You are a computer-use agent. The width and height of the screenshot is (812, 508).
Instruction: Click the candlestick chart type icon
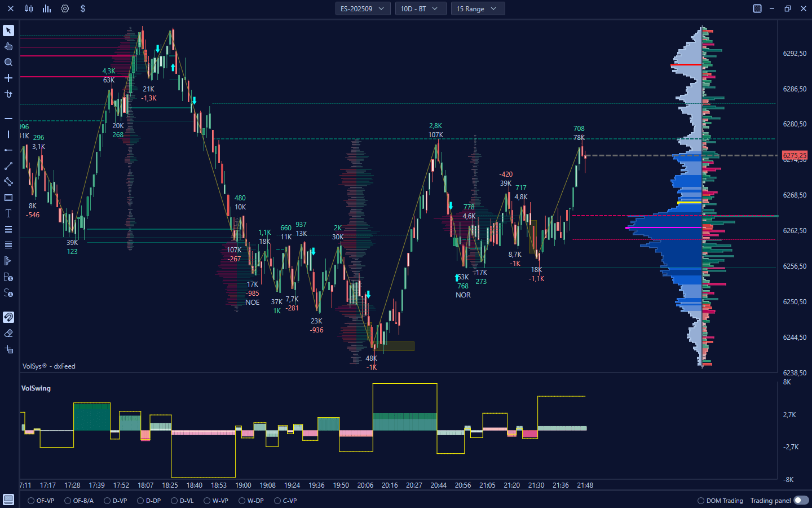[29, 8]
